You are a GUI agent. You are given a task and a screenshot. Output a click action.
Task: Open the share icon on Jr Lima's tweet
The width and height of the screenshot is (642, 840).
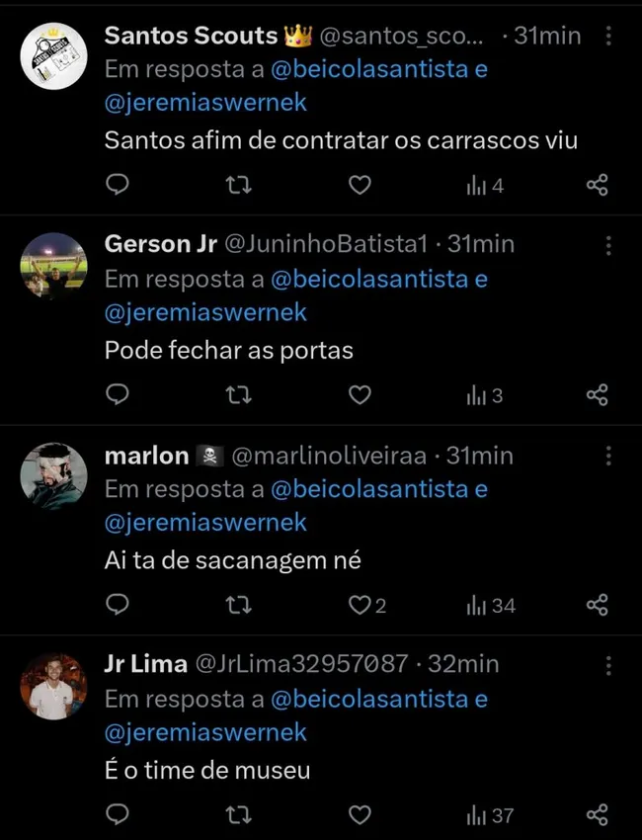point(597,815)
